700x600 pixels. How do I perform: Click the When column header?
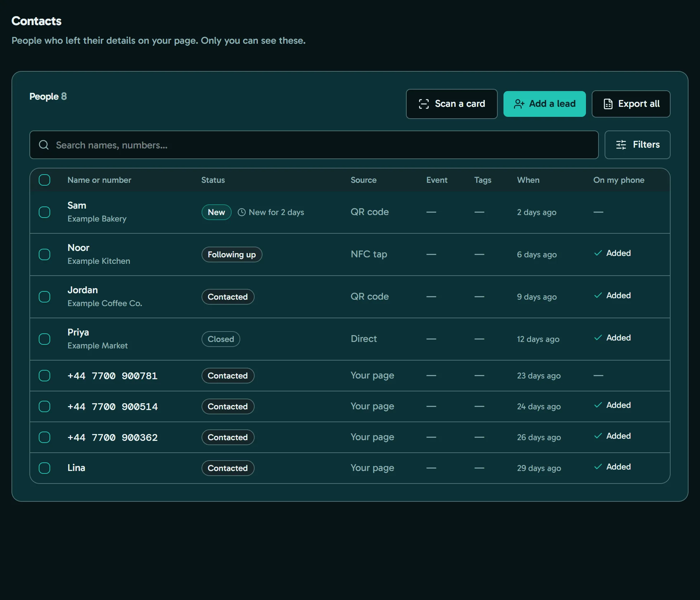point(528,180)
